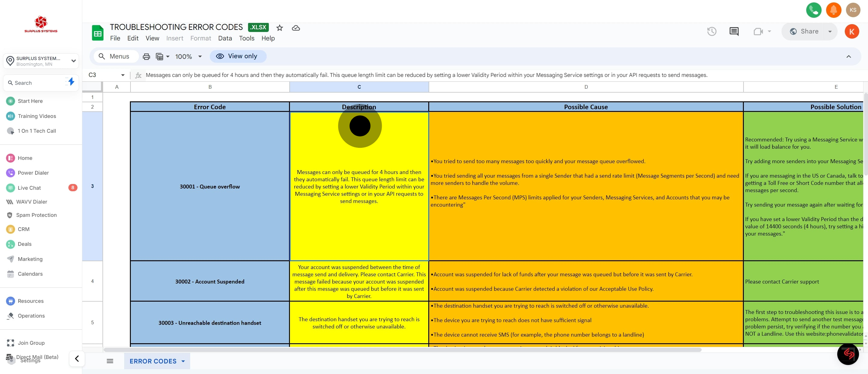Collapse the toolbar with the up chevron

848,56
